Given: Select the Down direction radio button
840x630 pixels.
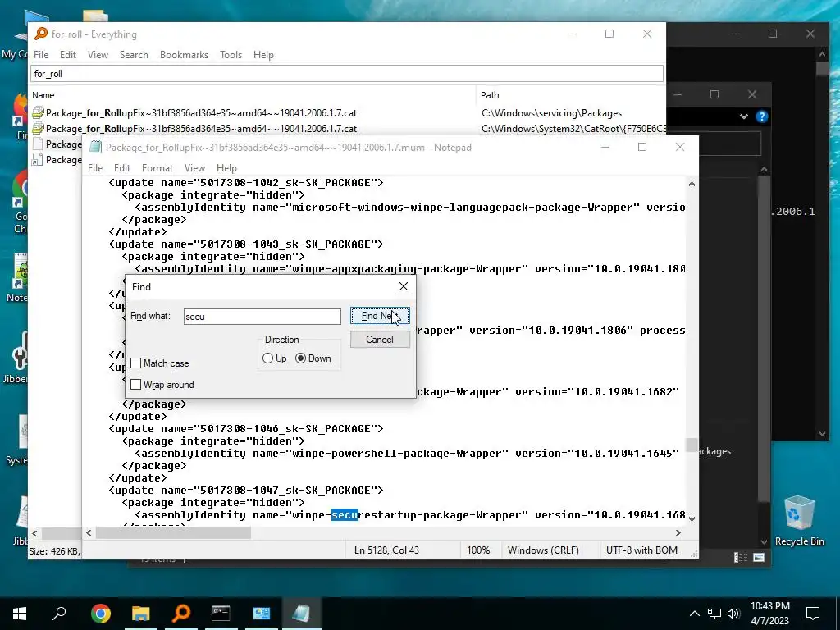Looking at the screenshot, I should (x=300, y=358).
